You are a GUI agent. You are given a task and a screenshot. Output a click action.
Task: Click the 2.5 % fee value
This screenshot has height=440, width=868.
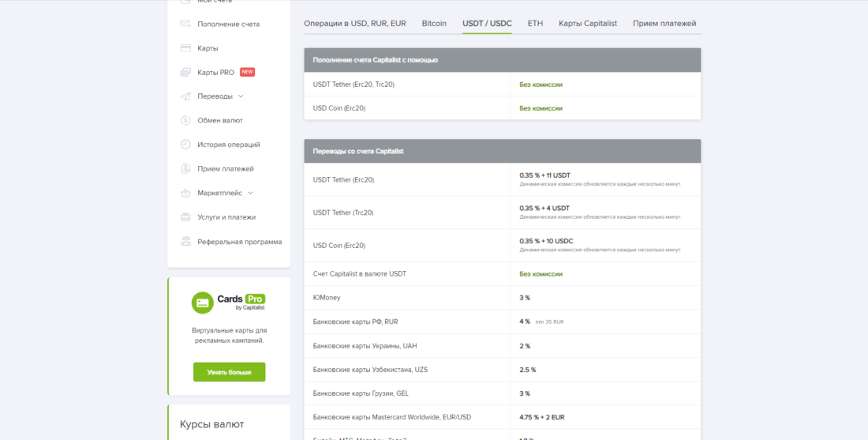click(528, 370)
